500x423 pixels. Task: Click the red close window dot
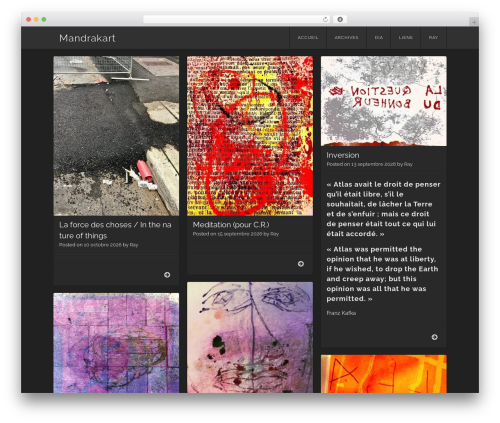[29, 19]
